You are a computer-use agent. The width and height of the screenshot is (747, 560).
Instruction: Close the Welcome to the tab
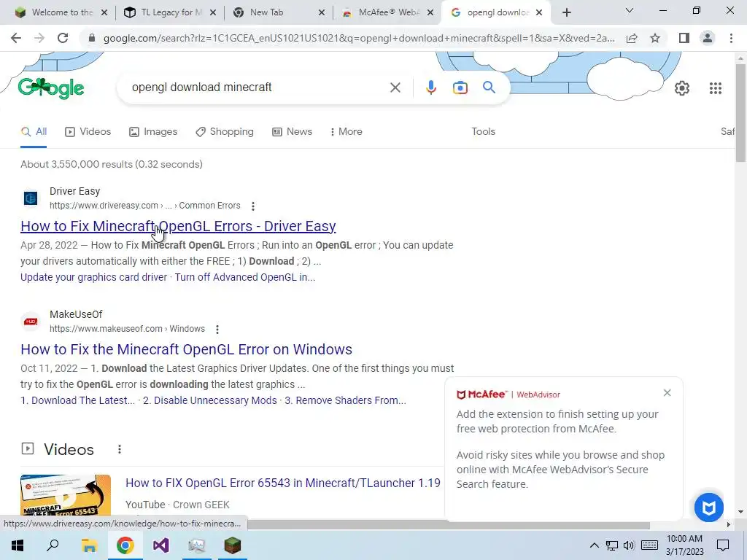point(104,12)
